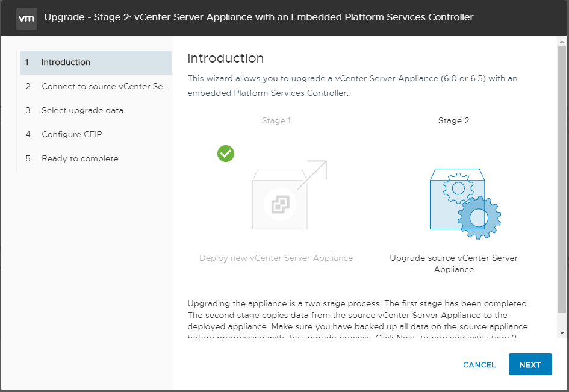Click the Stage 2 label
The image size is (569, 392).
453,120
